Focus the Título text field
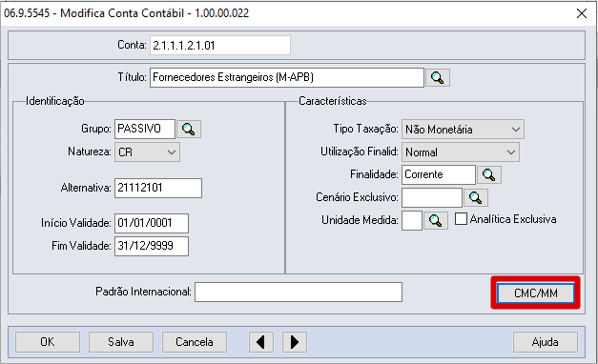This screenshot has height=364, width=598. click(287, 78)
